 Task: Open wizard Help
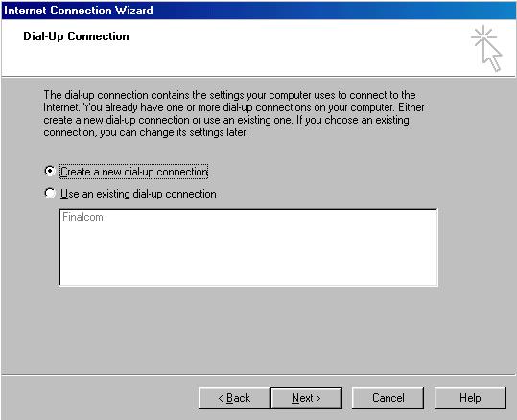tap(470, 398)
